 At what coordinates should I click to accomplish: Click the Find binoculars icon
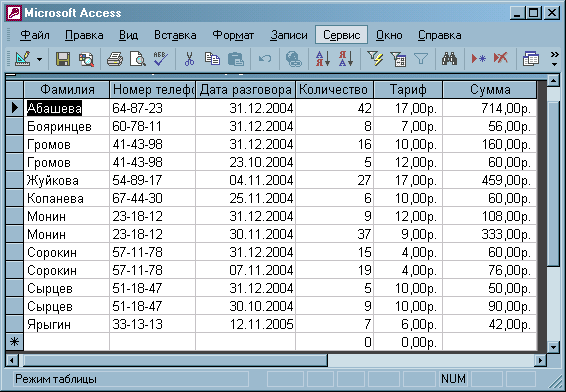(449, 58)
